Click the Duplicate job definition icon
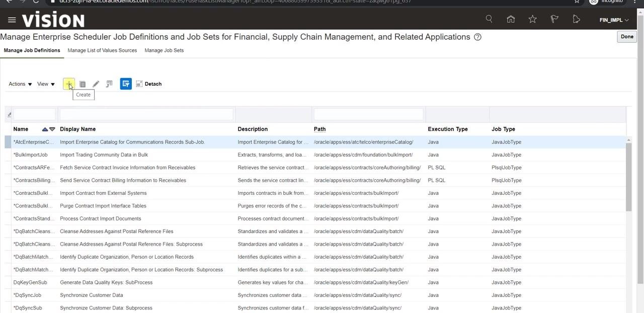This screenshot has width=644, height=313. click(83, 84)
